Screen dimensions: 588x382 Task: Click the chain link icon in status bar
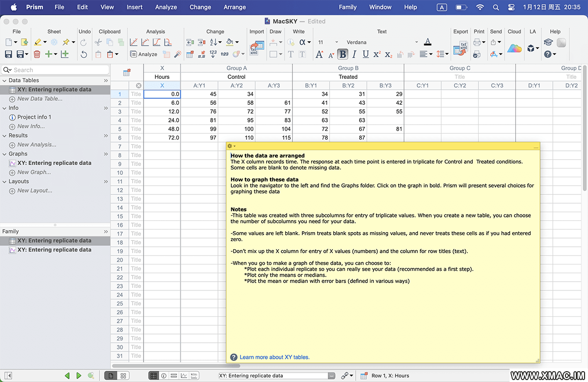click(x=345, y=376)
